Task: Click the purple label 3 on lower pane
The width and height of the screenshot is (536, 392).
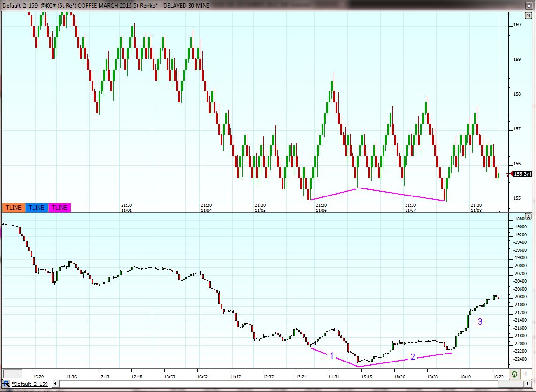Action: [480, 322]
